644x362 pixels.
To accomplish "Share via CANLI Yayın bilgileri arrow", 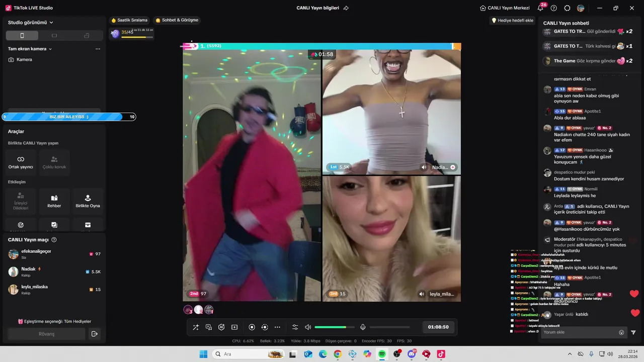I will click(x=346, y=8).
